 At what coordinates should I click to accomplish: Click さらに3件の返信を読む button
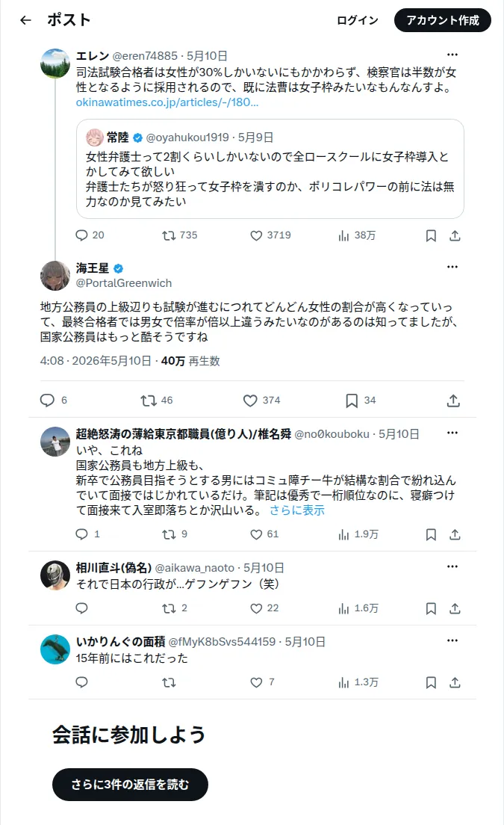[131, 785]
